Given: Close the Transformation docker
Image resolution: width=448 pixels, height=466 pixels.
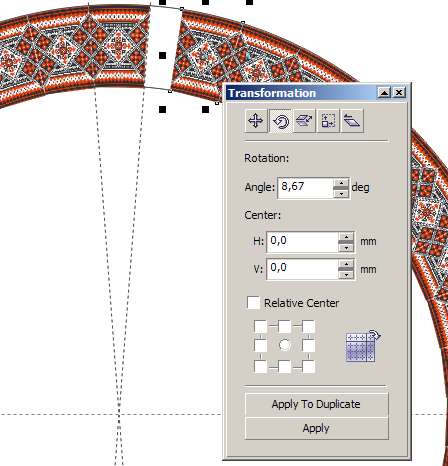Looking at the screenshot, I should 399,93.
